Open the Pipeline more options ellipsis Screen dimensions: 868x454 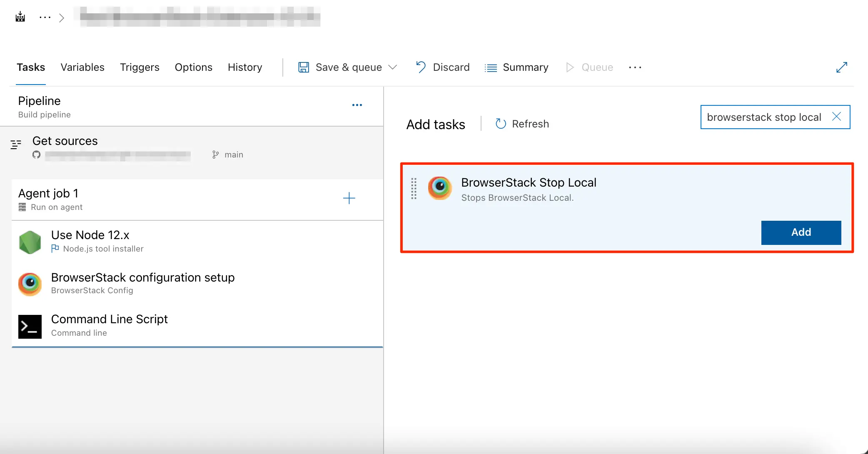click(357, 105)
